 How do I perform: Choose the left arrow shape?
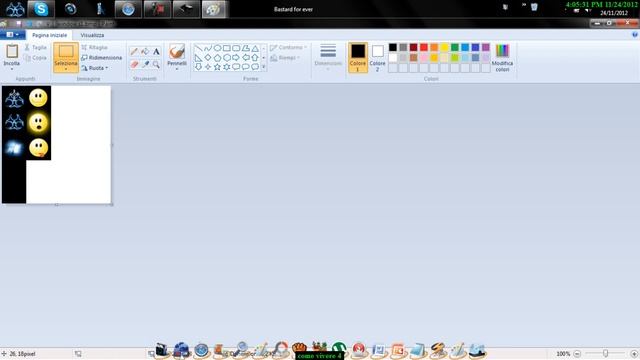click(245, 58)
